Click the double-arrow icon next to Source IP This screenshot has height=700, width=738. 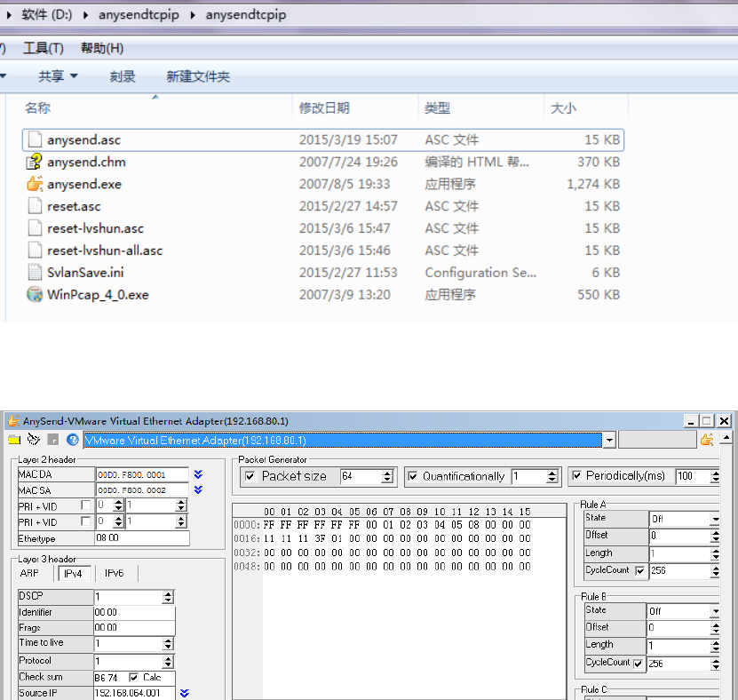click(x=185, y=693)
